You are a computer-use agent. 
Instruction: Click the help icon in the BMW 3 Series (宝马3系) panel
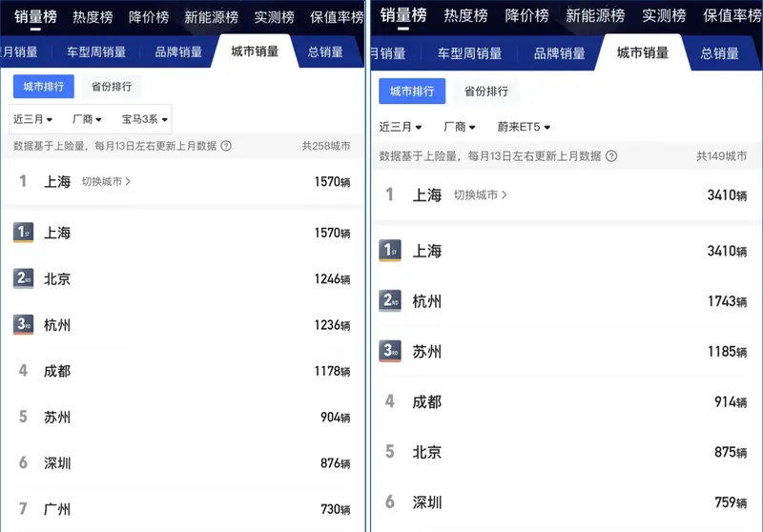click(x=226, y=146)
